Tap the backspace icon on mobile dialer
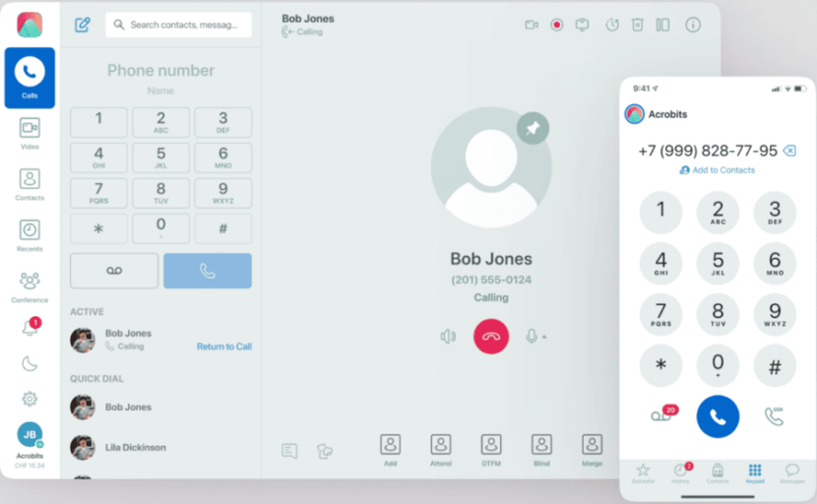This screenshot has height=504, width=817. [789, 151]
